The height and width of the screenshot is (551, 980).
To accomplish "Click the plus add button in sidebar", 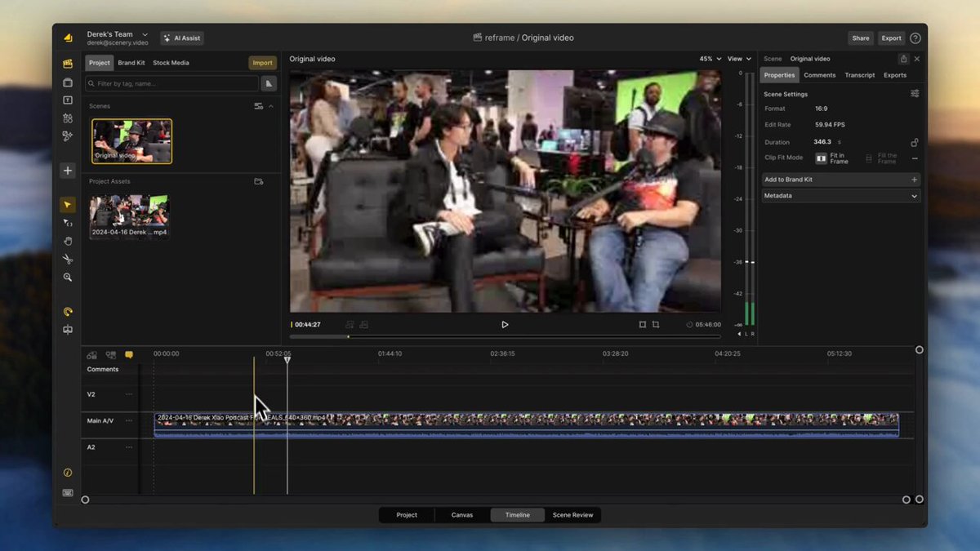I will [68, 171].
